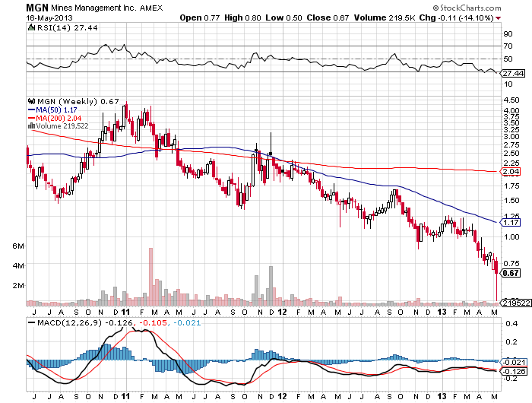This screenshot has width=532, height=403.
Task: Click the 4.50 price axis label
Action: (x=511, y=100)
